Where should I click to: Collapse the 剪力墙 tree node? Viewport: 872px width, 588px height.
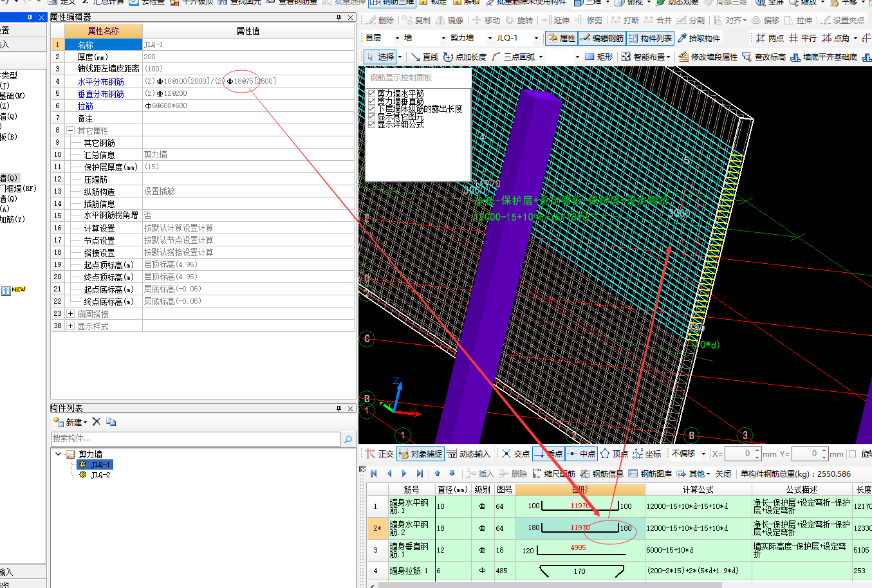click(59, 454)
